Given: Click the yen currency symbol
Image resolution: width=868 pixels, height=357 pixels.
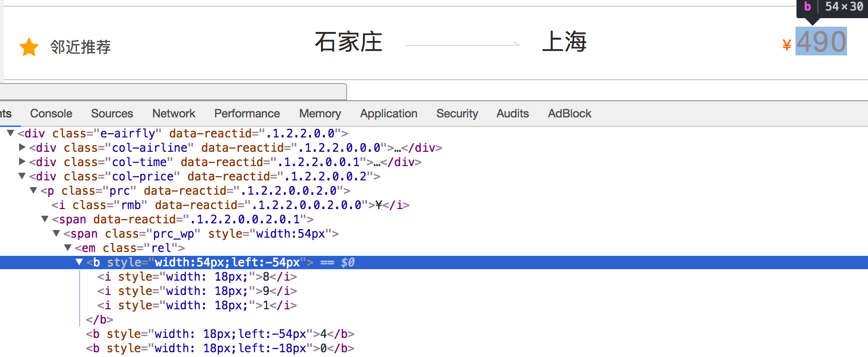Looking at the screenshot, I should [x=787, y=45].
